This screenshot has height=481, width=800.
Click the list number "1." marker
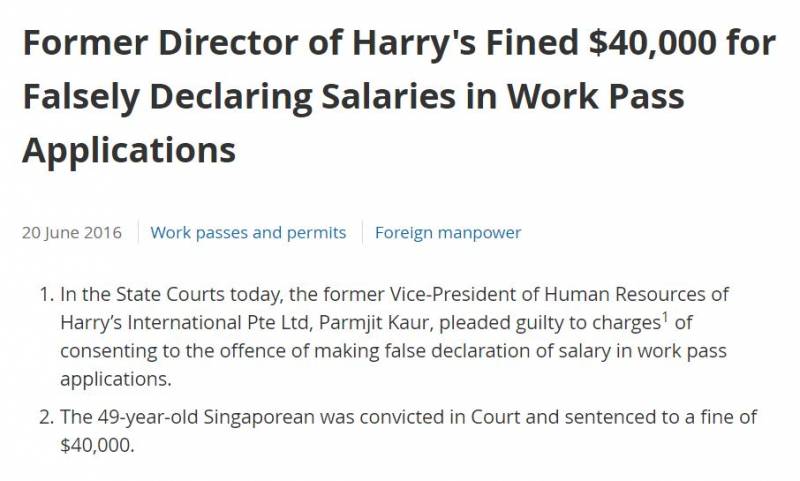(44, 294)
